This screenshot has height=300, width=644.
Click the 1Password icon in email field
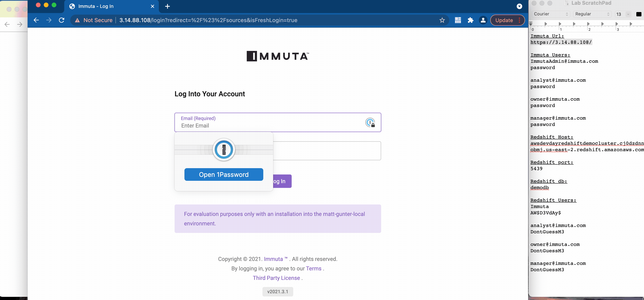coord(370,122)
